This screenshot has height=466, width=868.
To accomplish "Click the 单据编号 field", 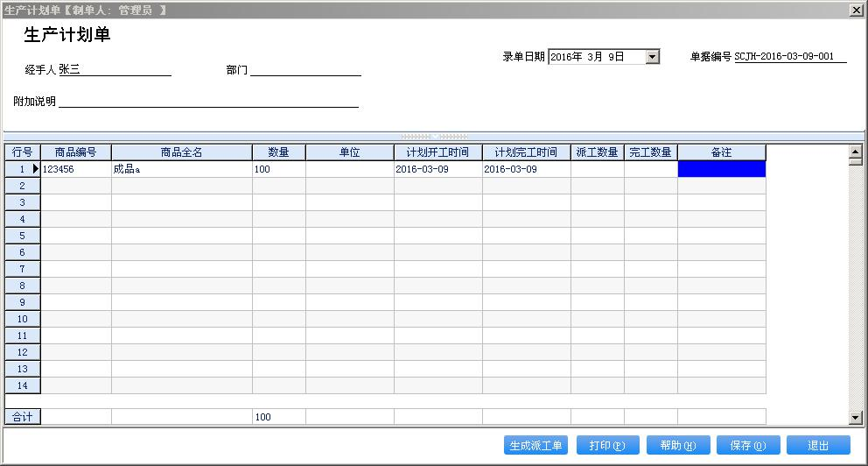I will (x=790, y=57).
